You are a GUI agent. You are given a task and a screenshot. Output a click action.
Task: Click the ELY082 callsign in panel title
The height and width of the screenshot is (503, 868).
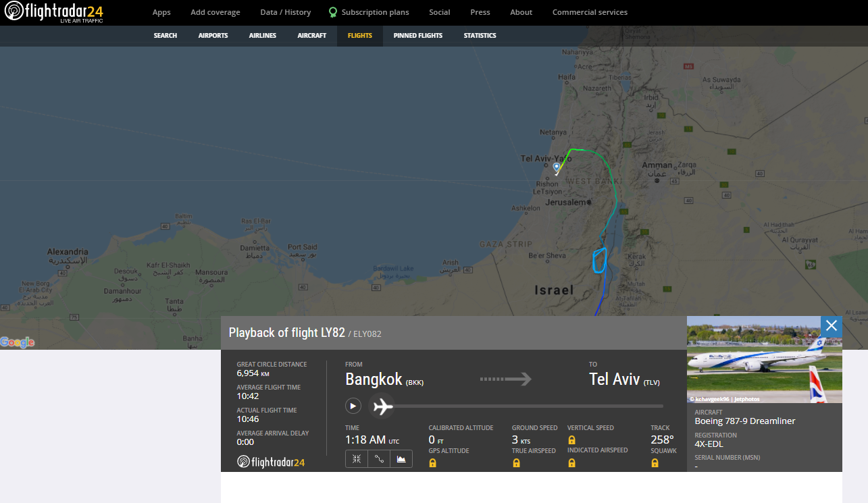point(367,334)
